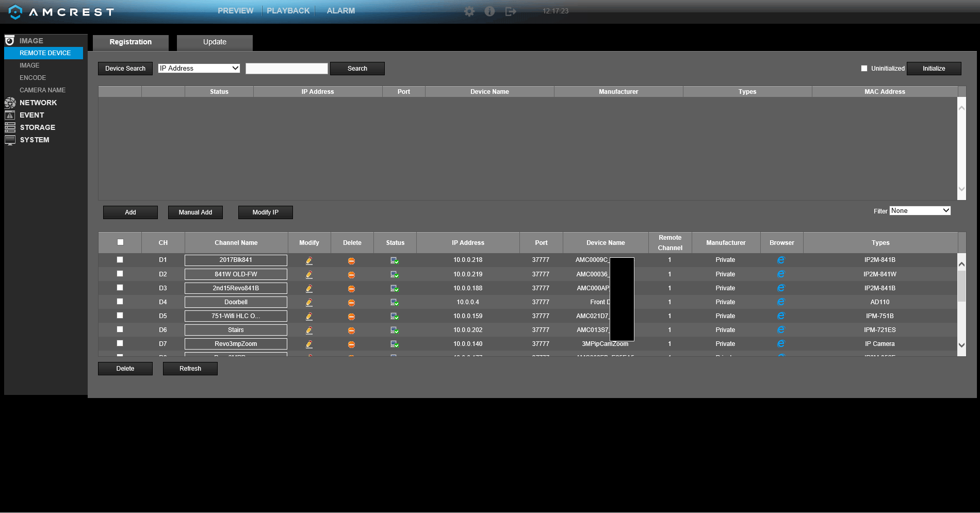Click the Add button
This screenshot has height=513, width=980.
(x=130, y=212)
